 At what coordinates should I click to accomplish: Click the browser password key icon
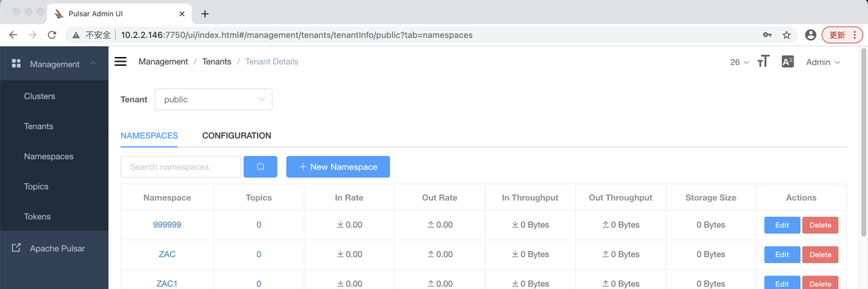tap(767, 35)
